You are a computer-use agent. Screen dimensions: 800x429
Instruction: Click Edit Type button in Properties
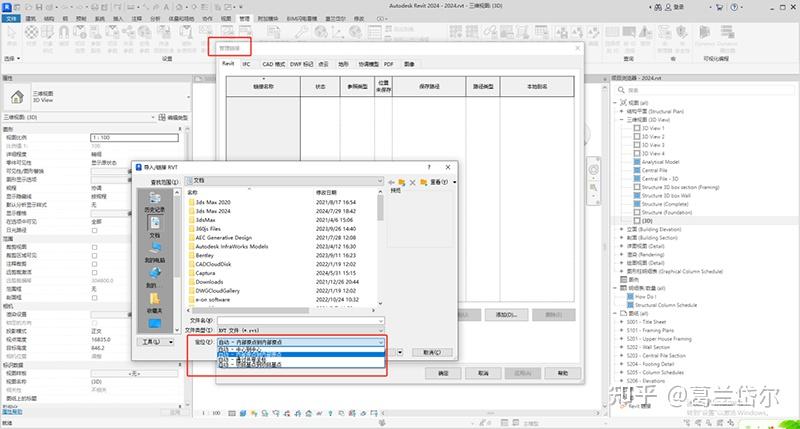point(173,117)
